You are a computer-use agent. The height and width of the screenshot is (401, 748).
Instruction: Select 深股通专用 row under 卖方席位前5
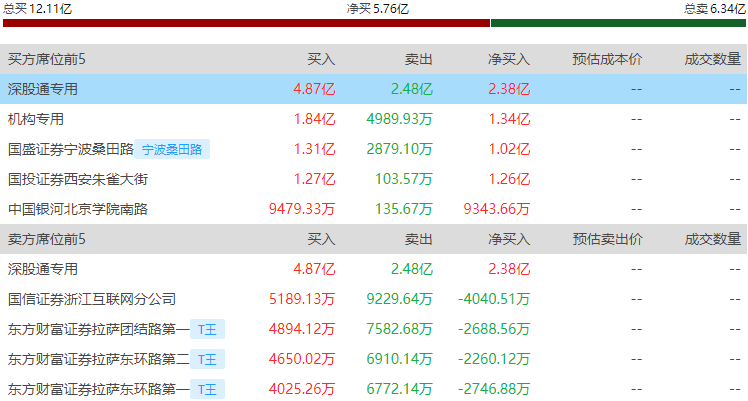tap(43, 269)
